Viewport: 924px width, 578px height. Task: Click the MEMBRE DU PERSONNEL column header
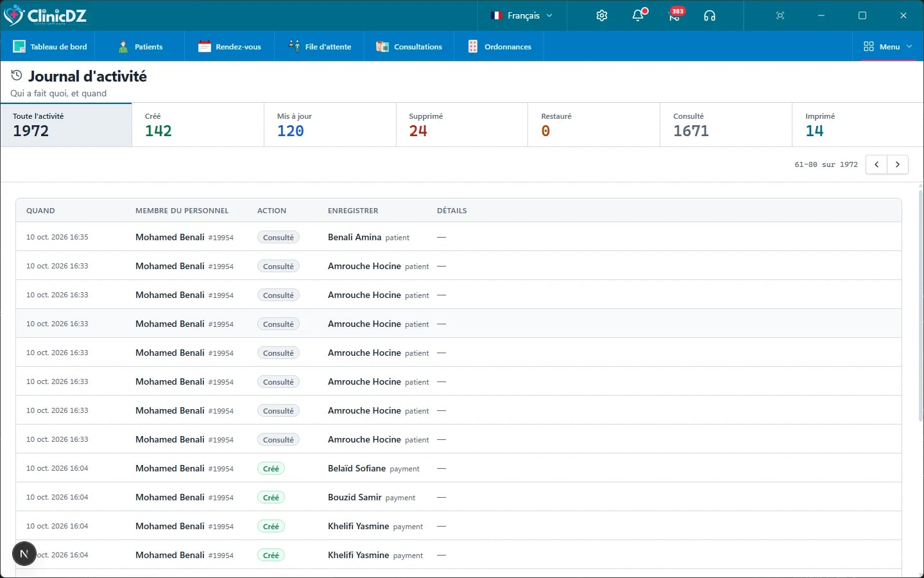182,211
